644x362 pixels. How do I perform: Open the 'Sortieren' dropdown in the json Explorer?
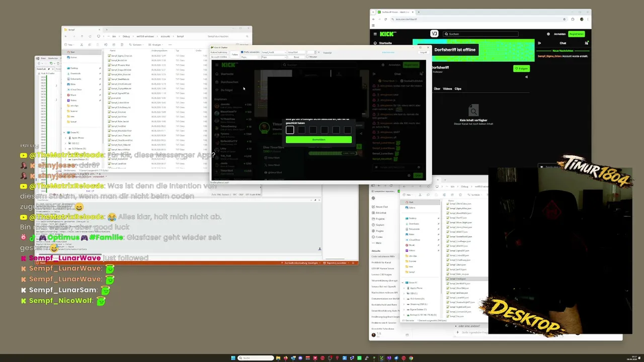tap(474, 194)
